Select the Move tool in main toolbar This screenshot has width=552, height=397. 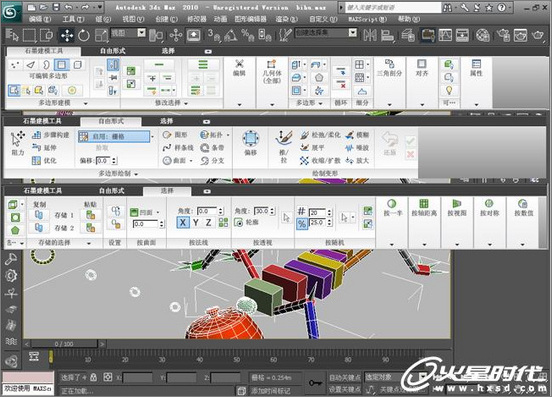click(67, 35)
